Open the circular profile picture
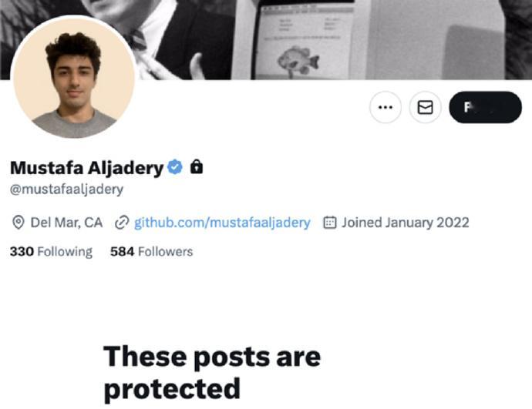 [x=73, y=77]
